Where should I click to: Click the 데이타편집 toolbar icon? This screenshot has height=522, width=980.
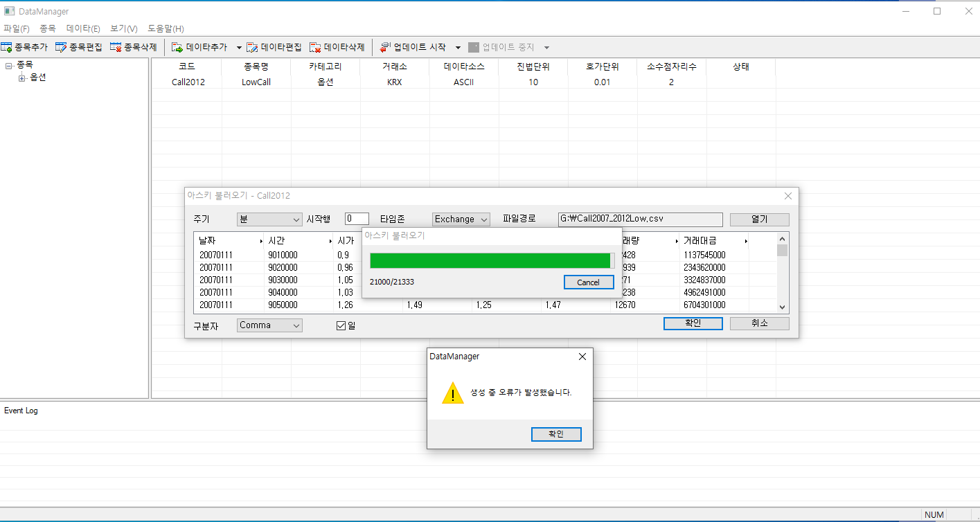(253, 47)
